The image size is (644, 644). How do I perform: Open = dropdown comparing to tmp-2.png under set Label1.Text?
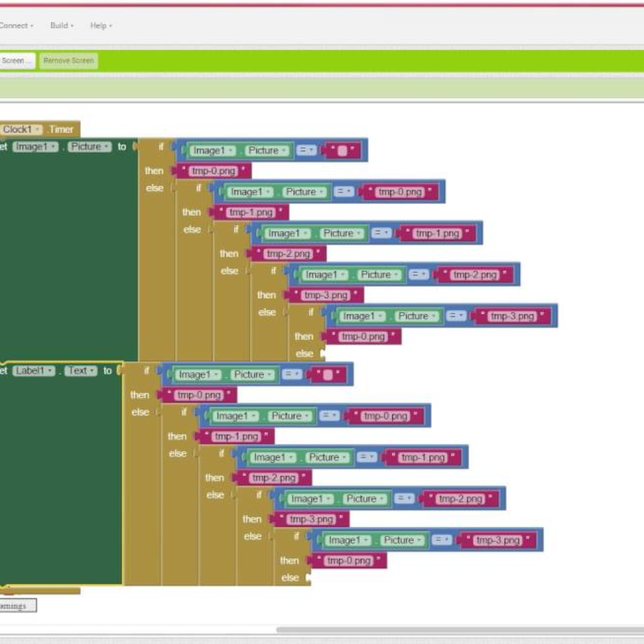click(x=404, y=498)
